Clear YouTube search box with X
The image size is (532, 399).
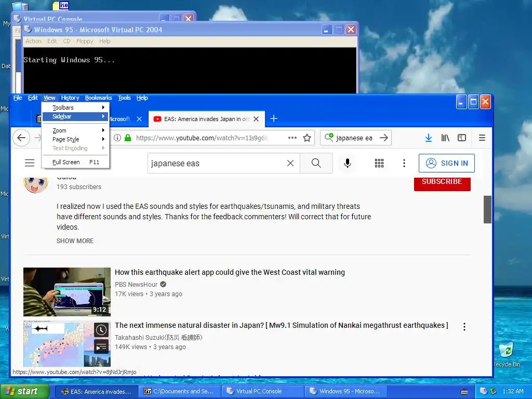290,163
